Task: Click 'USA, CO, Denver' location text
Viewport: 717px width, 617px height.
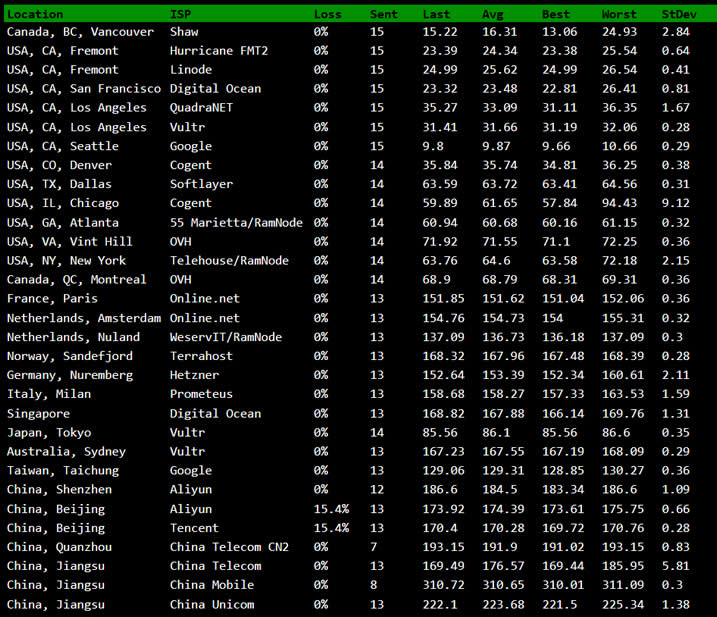Action: 59,165
